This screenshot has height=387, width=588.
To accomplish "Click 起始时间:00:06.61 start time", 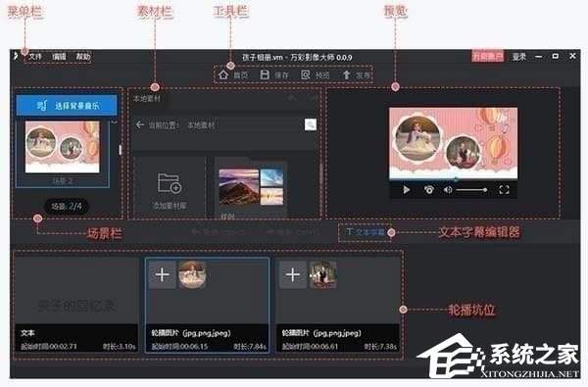I will tap(310, 346).
